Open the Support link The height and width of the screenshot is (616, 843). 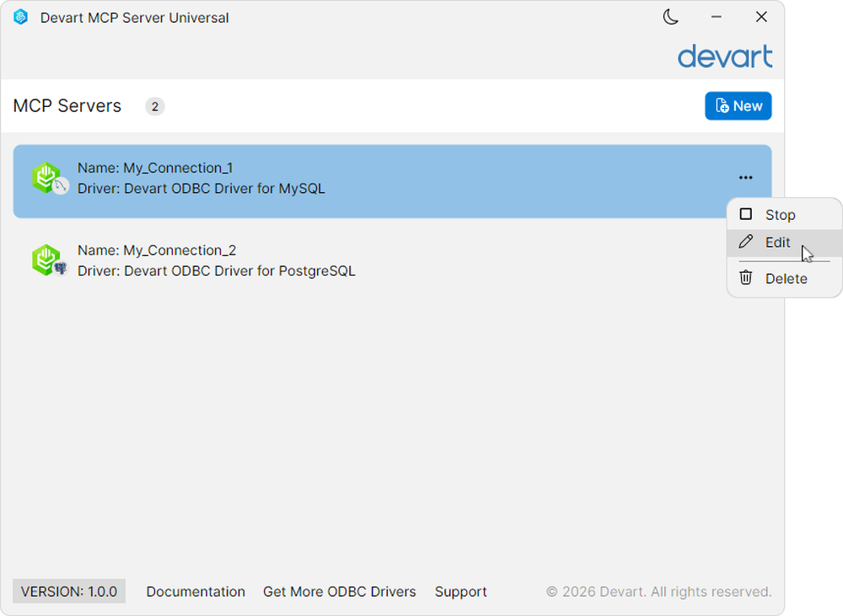pyautogui.click(x=461, y=592)
